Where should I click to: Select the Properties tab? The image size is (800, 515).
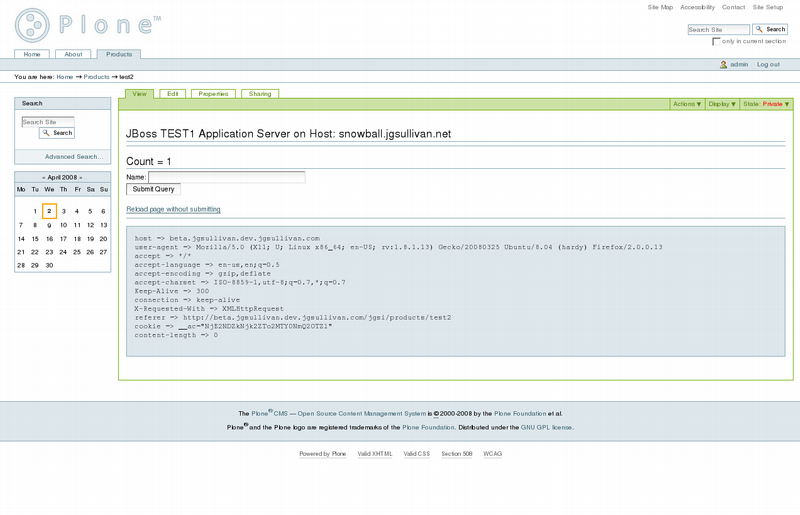click(x=213, y=94)
